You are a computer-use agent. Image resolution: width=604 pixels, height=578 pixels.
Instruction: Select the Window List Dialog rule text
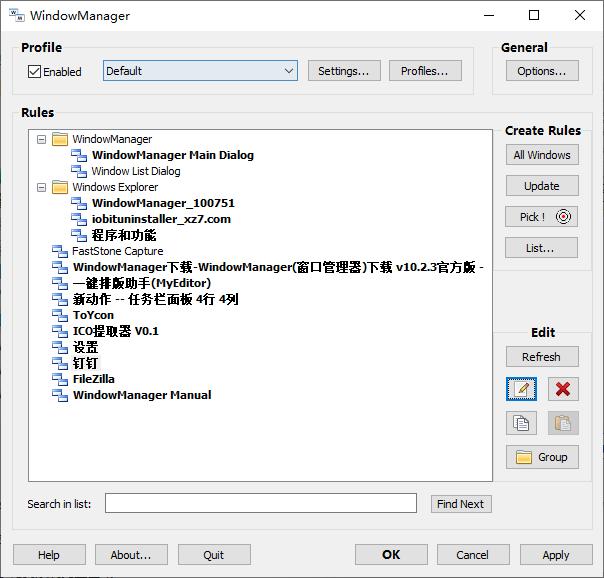tap(136, 171)
